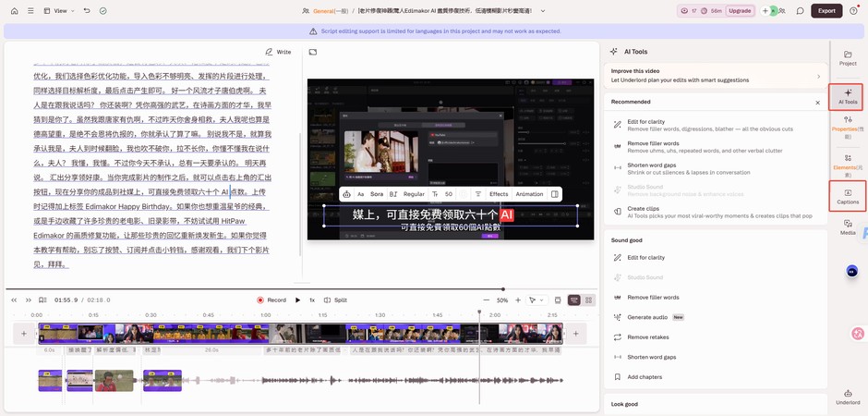Viewport: 868px width, 416px height.
Task: Play the video
Action: (298, 300)
